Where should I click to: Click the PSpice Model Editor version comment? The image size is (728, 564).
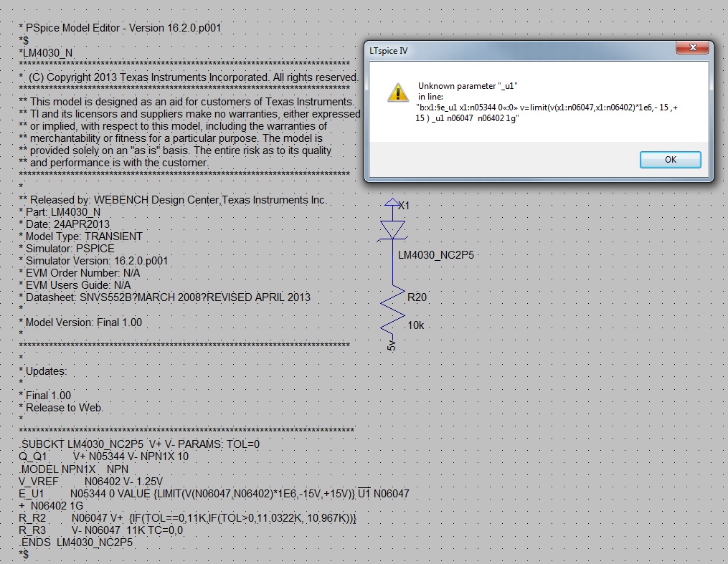tap(120, 28)
